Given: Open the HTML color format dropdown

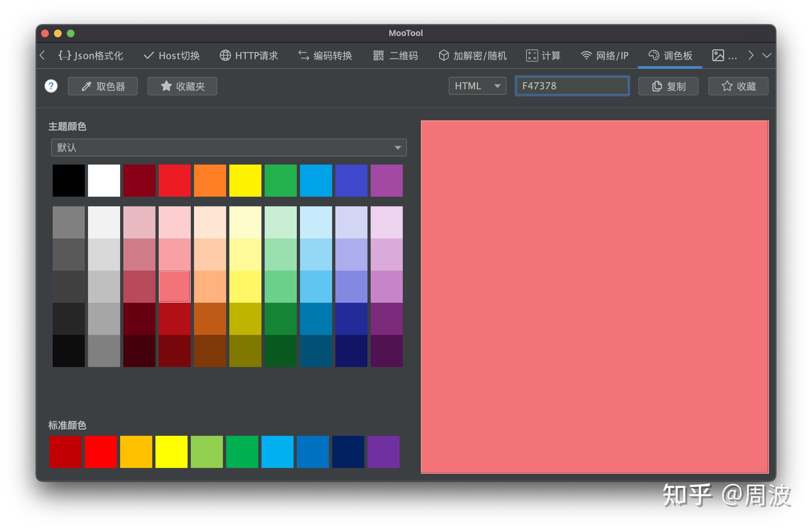Looking at the screenshot, I should [477, 86].
